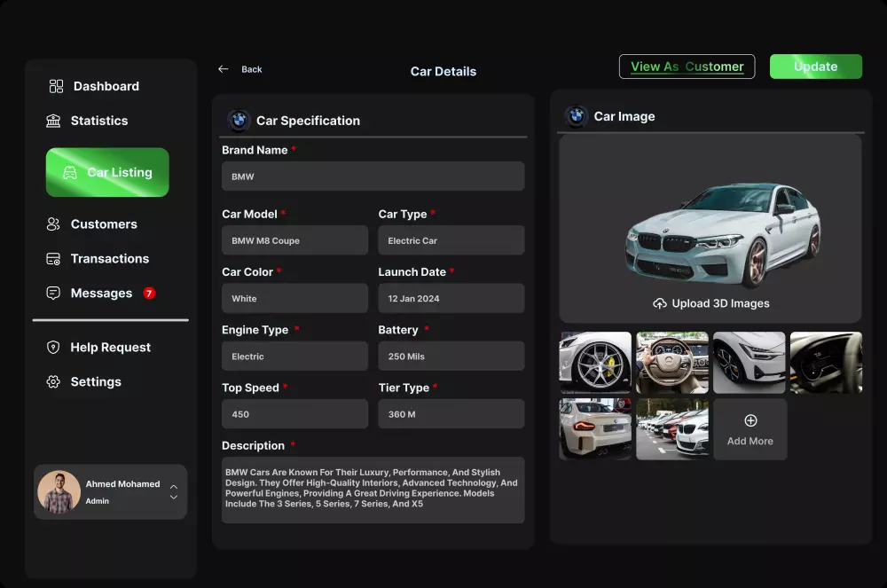Click the Tier Type label
The height and width of the screenshot is (588, 887).
point(404,388)
